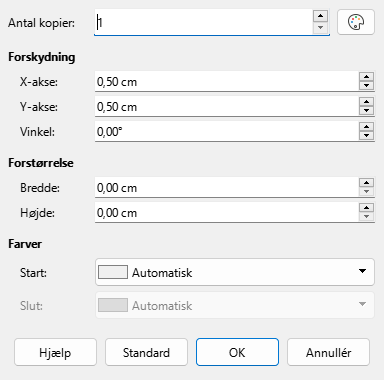Decrease Antal kopier with down arrow
This screenshot has width=384, height=380.
click(320, 28)
